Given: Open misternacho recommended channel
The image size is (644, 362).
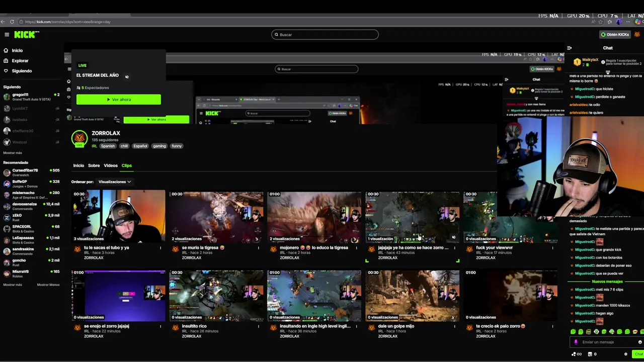Looking at the screenshot, I should (x=31, y=195).
